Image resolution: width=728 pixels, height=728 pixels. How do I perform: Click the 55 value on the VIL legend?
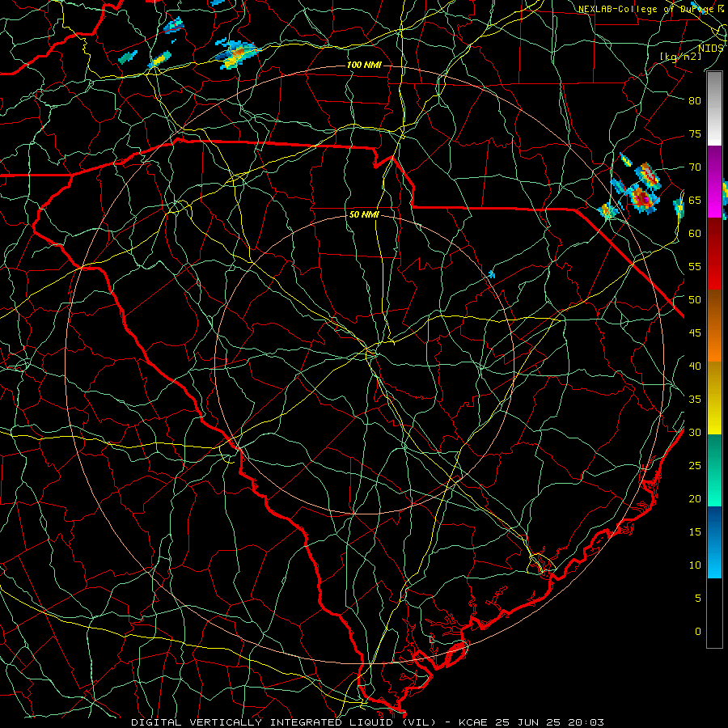tap(695, 266)
